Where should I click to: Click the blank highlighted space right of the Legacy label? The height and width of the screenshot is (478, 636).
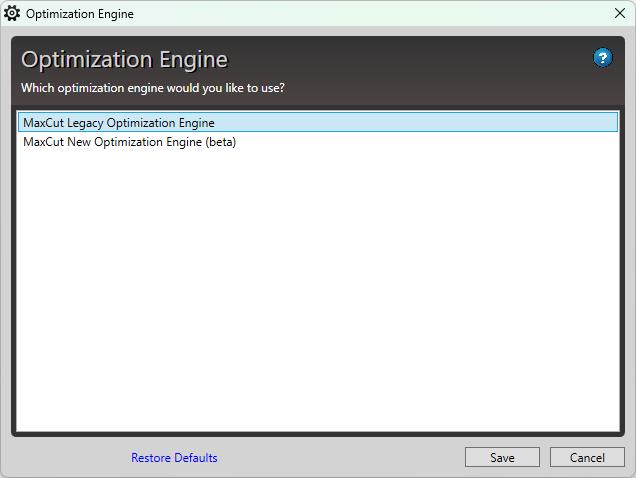coord(420,123)
